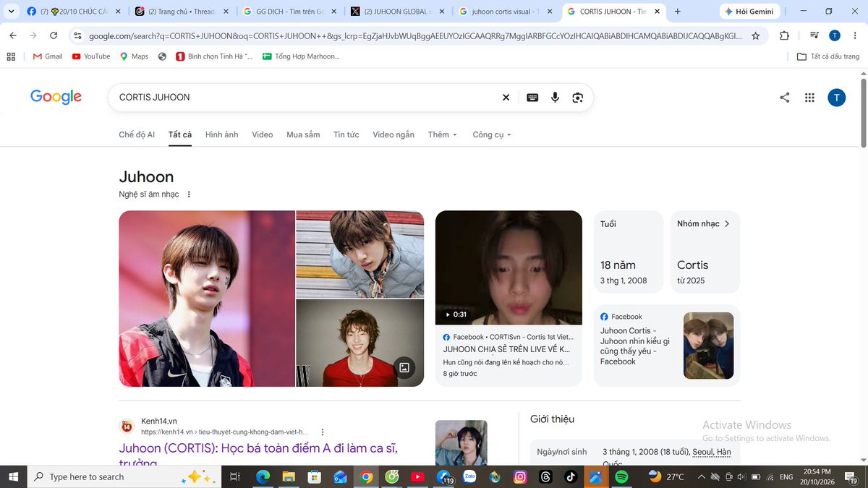Select the Tin tức search tab

point(346,134)
